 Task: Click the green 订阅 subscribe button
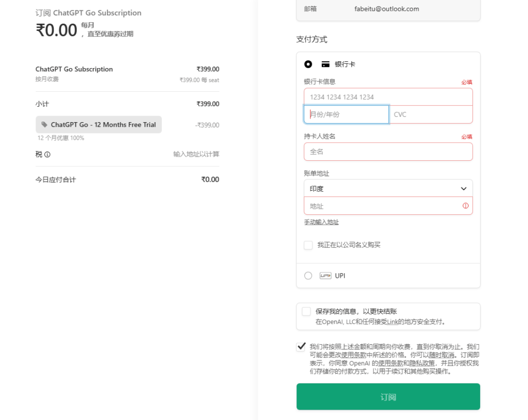coord(388,397)
